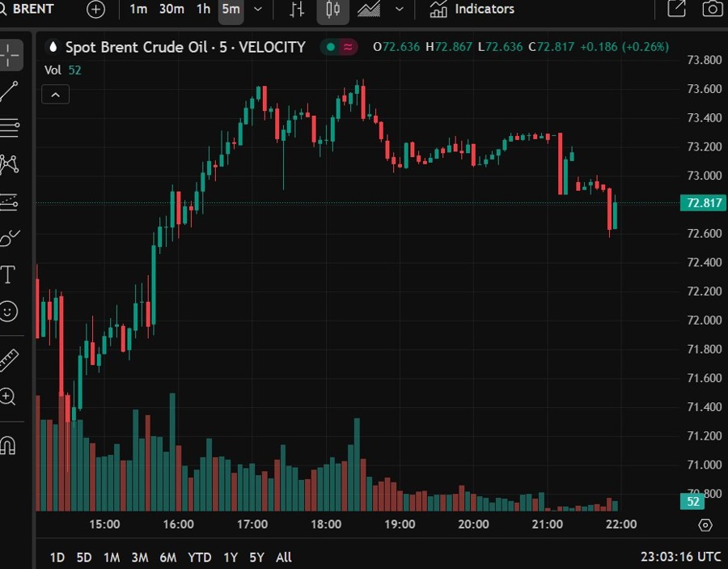Set date range to 5D

(x=84, y=558)
